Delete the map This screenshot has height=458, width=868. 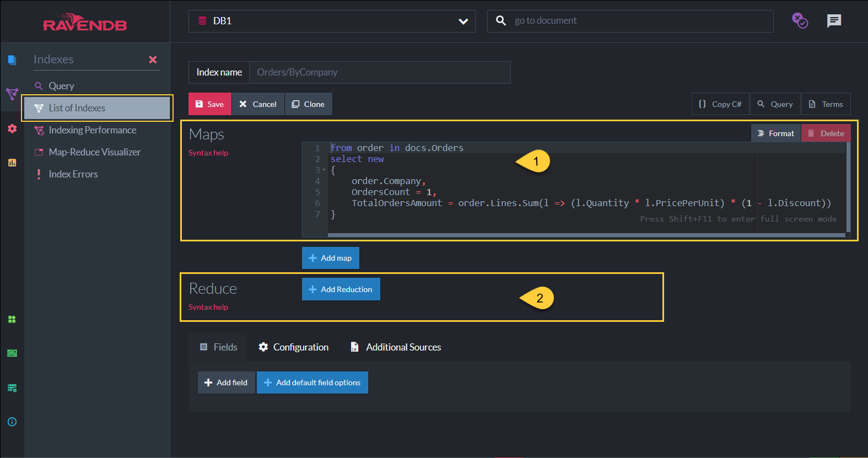coord(826,133)
